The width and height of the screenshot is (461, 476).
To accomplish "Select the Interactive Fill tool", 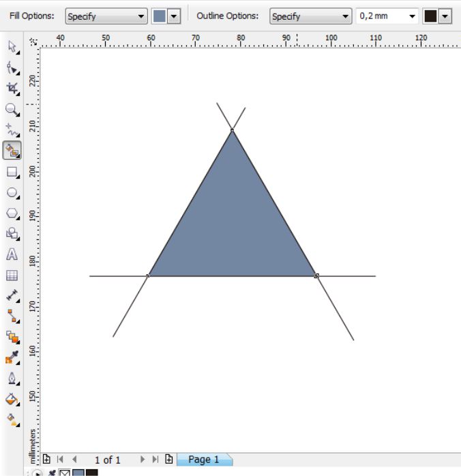I will point(12,420).
